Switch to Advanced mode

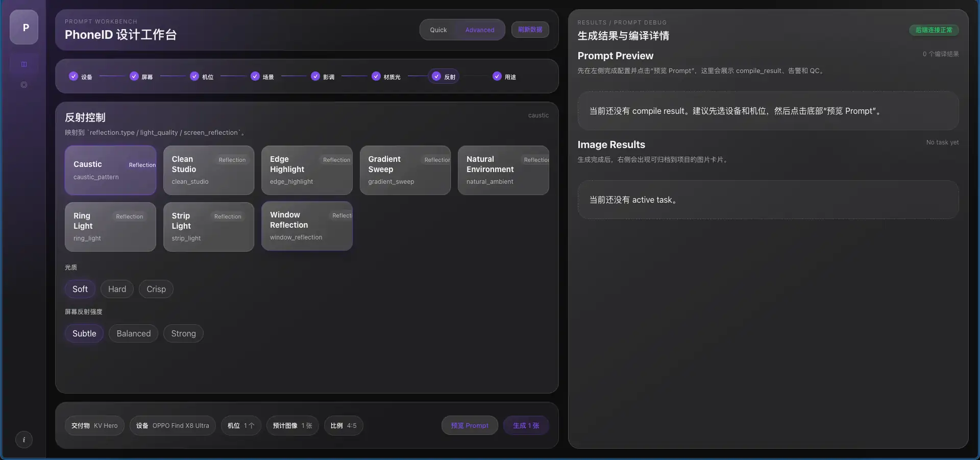(x=480, y=30)
